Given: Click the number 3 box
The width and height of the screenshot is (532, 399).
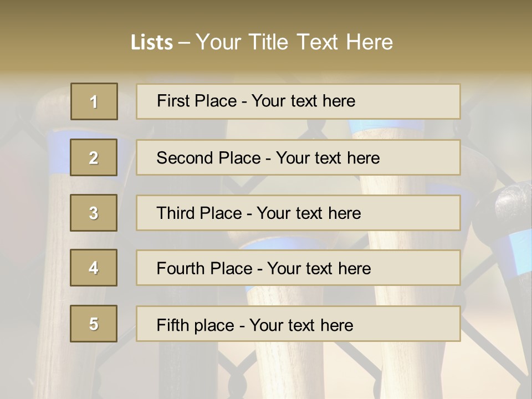Looking at the screenshot, I should pos(94,213).
